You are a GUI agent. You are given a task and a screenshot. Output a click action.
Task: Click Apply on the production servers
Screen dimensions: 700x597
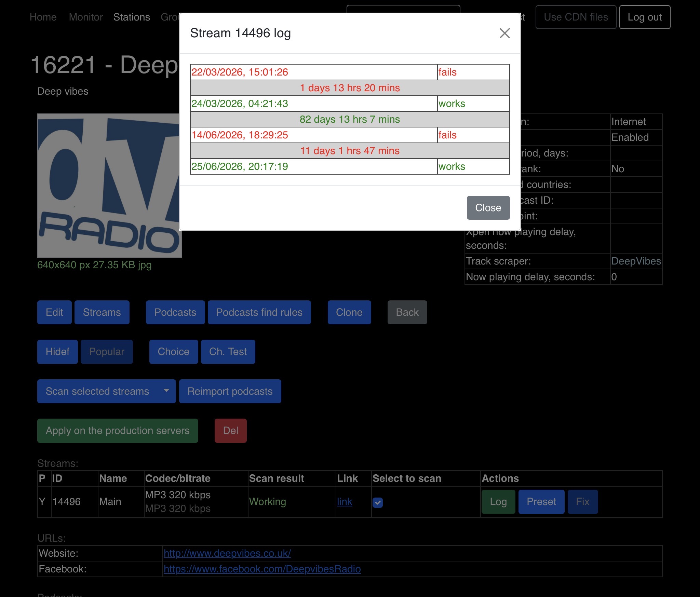point(118,431)
